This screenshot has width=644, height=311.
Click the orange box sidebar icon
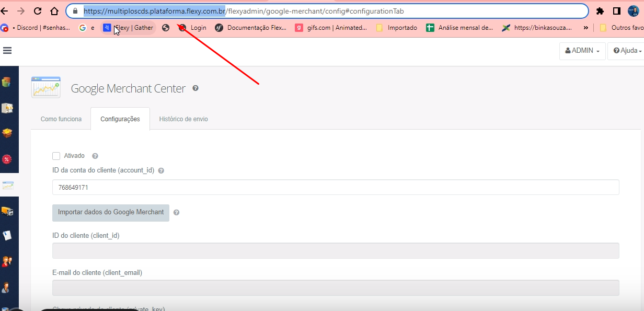[x=7, y=133]
